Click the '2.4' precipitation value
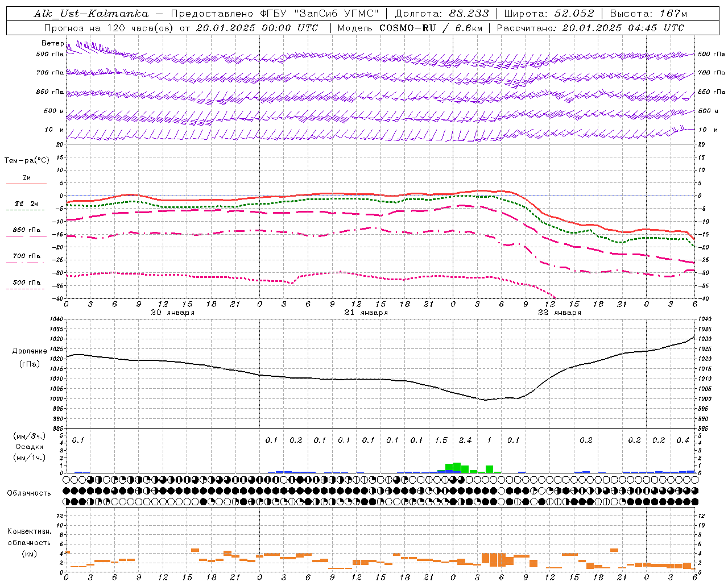The height and width of the screenshot is (582, 728). (465, 440)
